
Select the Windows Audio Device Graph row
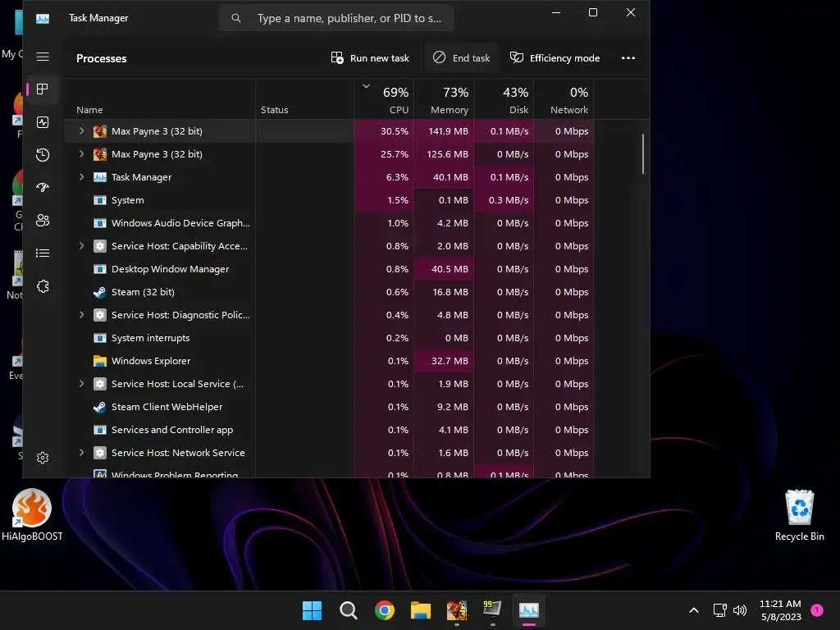328,223
